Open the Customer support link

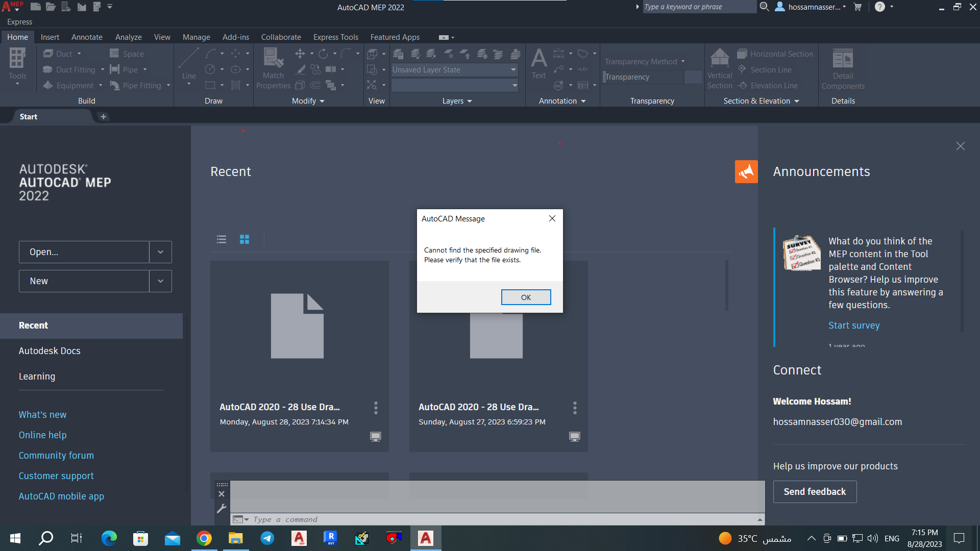(x=56, y=476)
